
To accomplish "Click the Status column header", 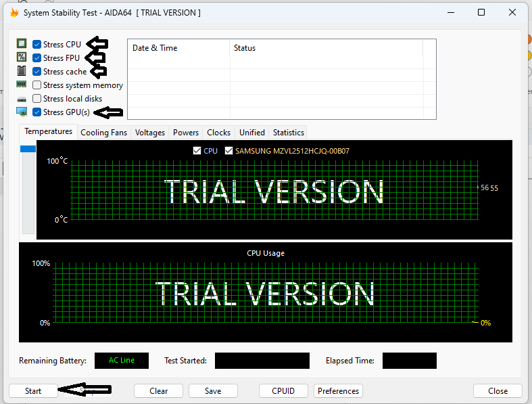I will coord(326,48).
